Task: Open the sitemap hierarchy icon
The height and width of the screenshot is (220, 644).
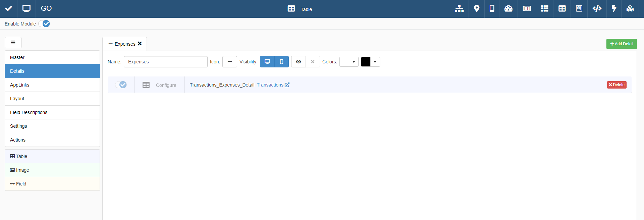Action: coord(459,9)
